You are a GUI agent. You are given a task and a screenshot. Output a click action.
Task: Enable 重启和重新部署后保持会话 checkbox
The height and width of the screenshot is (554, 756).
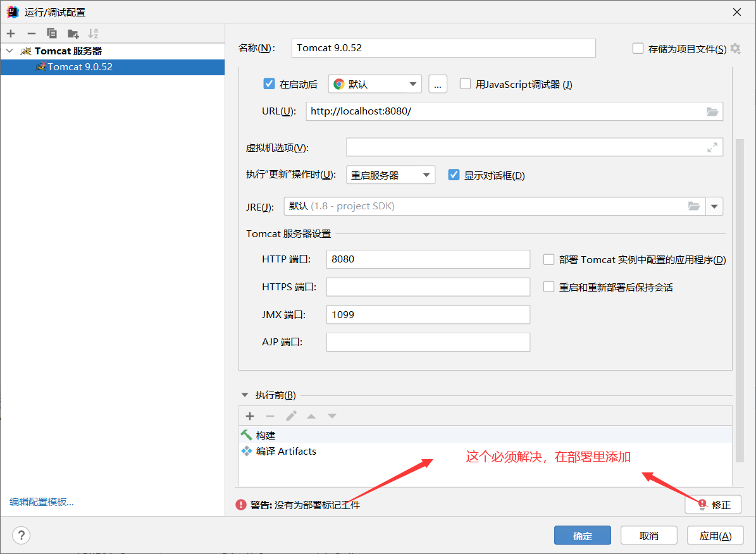point(548,287)
